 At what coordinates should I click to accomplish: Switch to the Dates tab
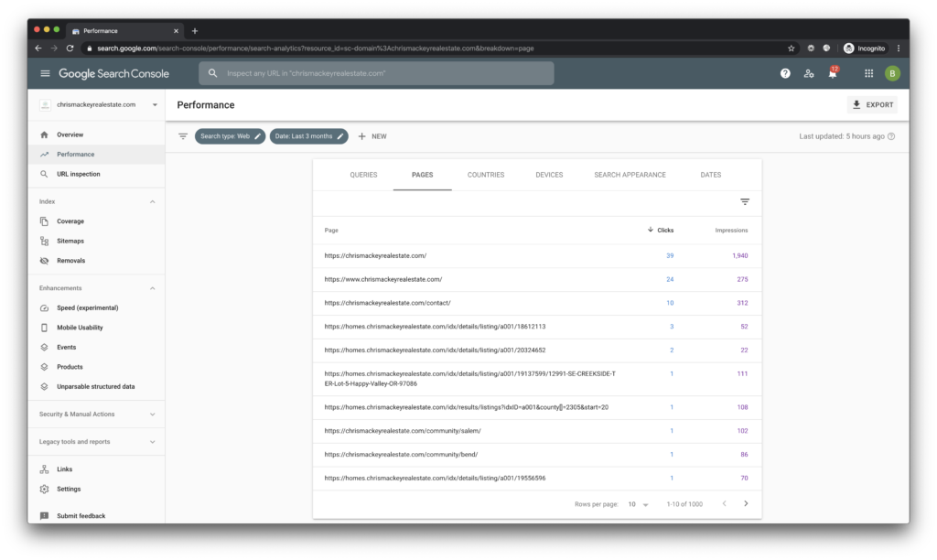click(710, 175)
